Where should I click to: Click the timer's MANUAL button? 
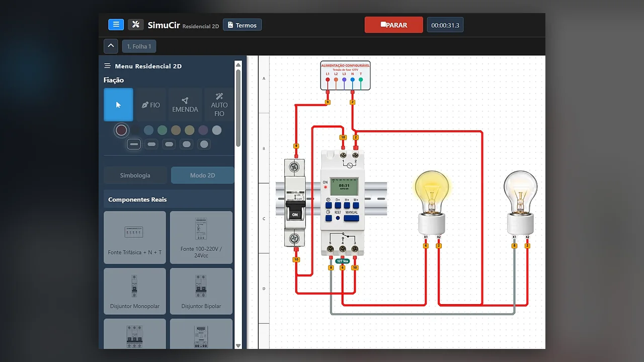tap(352, 218)
